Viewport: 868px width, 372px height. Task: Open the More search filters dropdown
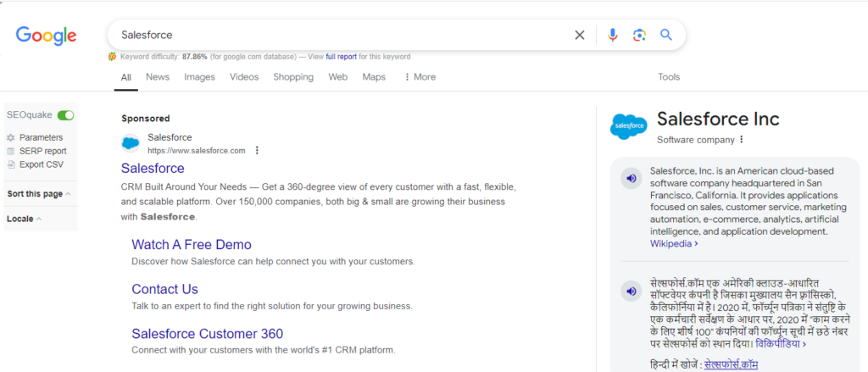420,77
